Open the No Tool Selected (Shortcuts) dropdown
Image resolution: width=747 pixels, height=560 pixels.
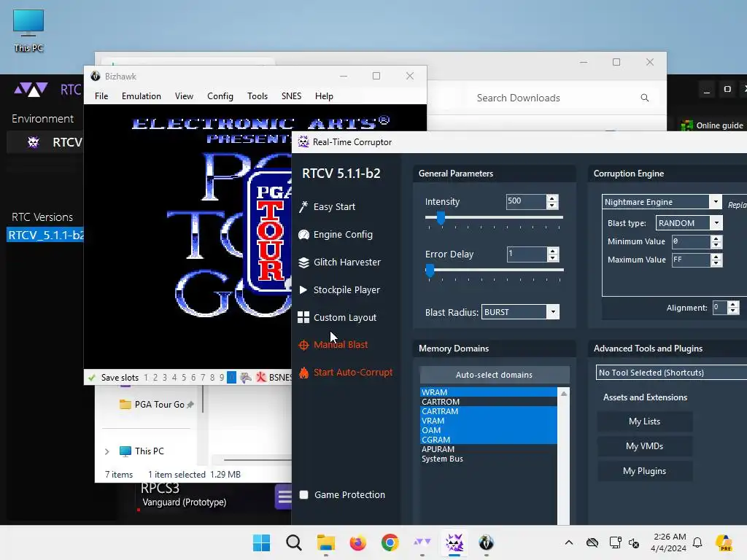[671, 373]
